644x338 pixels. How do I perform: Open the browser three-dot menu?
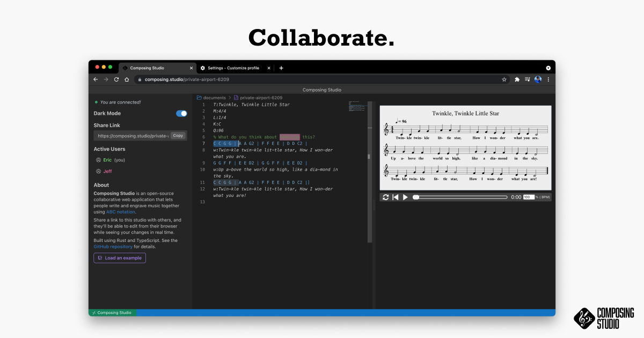pyautogui.click(x=548, y=79)
